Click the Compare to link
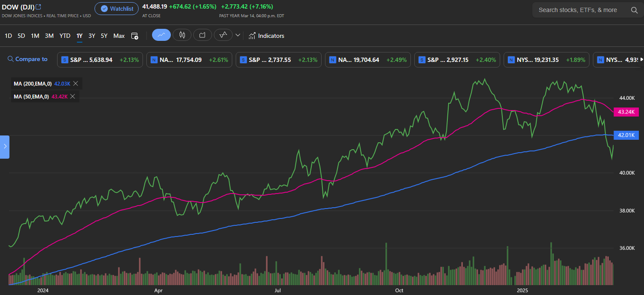 (32, 59)
